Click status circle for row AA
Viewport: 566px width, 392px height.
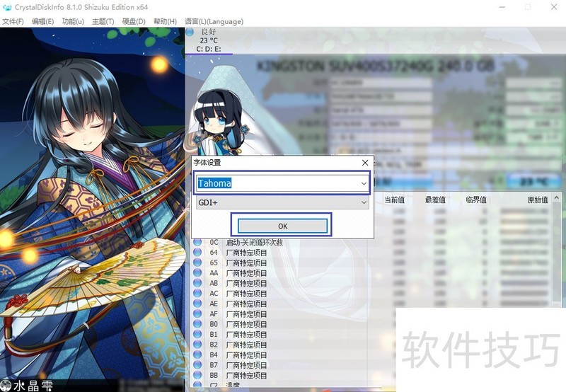(197, 273)
